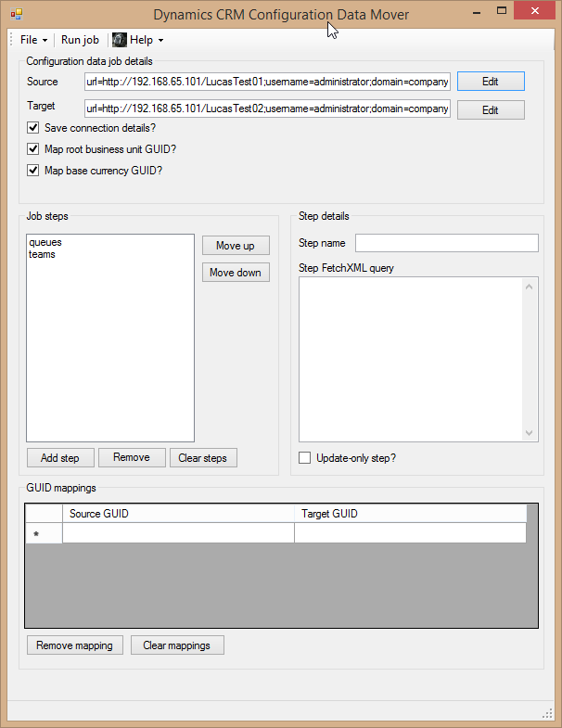Uncheck Save connection details

coord(32,128)
